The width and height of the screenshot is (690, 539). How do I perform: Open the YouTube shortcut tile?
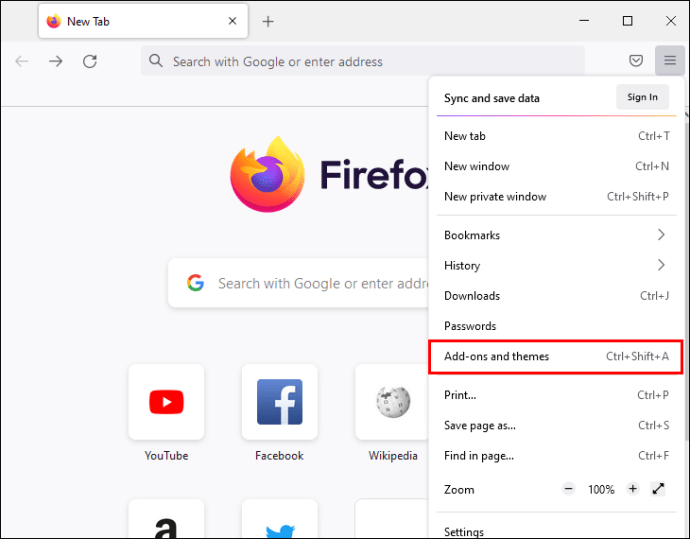click(x=166, y=402)
